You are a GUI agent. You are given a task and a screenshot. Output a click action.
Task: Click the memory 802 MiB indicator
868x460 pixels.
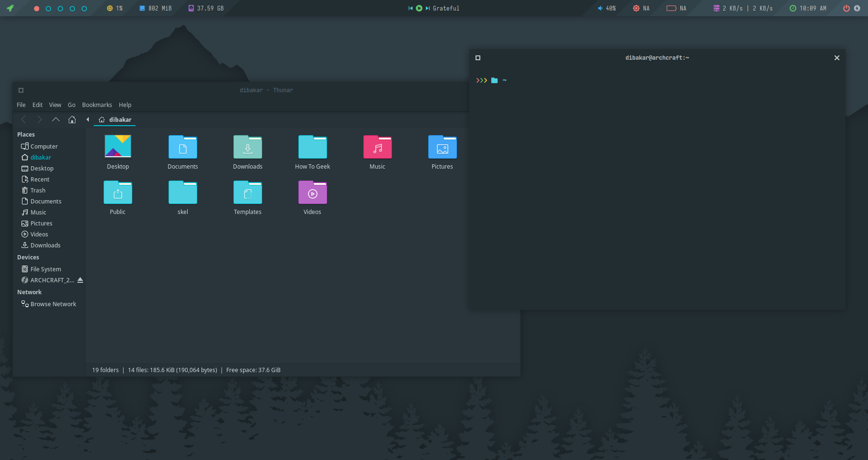tap(155, 8)
